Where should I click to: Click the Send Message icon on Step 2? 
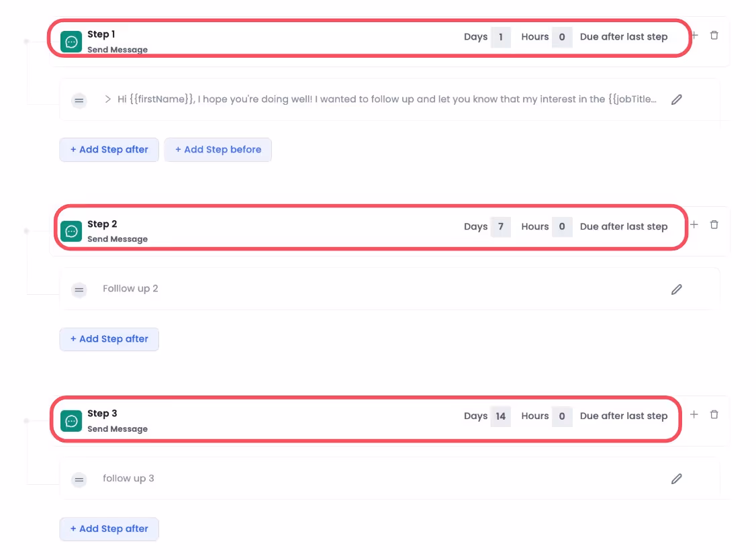[x=71, y=231]
